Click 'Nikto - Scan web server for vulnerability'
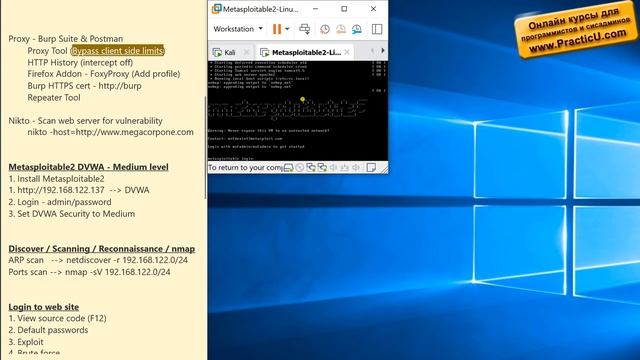This screenshot has height=360, width=640. [x=85, y=121]
